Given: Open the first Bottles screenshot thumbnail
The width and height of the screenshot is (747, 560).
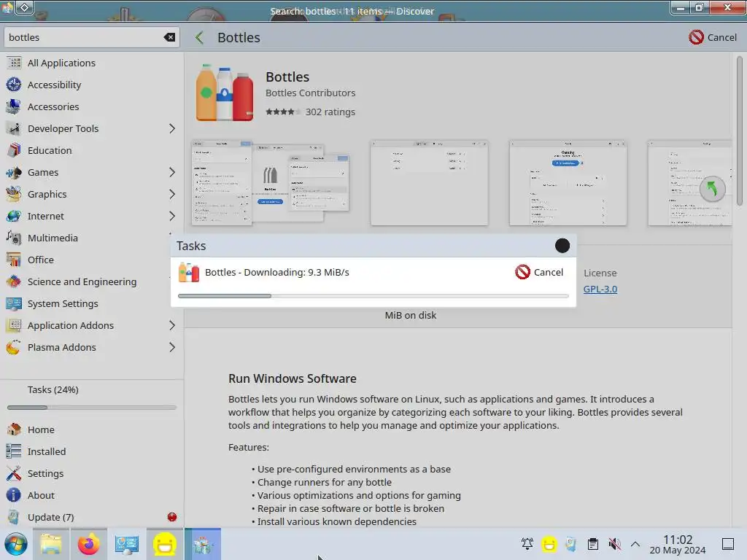Looking at the screenshot, I should tap(271, 183).
